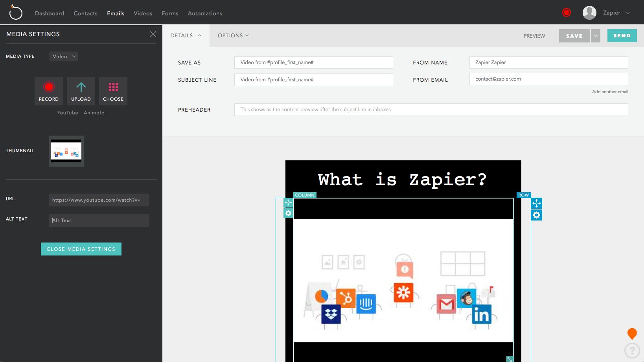The height and width of the screenshot is (362, 644).
Task: Click the red record indicator in header
Action: click(x=566, y=13)
